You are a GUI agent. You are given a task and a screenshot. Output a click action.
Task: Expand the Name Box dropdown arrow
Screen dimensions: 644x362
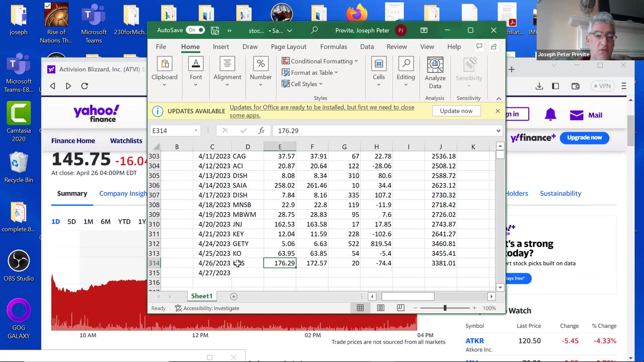[196, 131]
